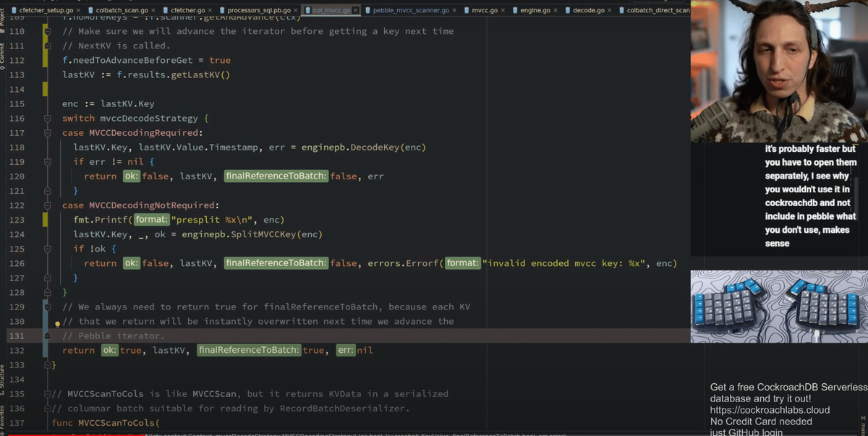Image resolution: width=868 pixels, height=436 pixels.
Task: Fold the case MVCCDecodingNotRequired block
Action: pos(47,205)
